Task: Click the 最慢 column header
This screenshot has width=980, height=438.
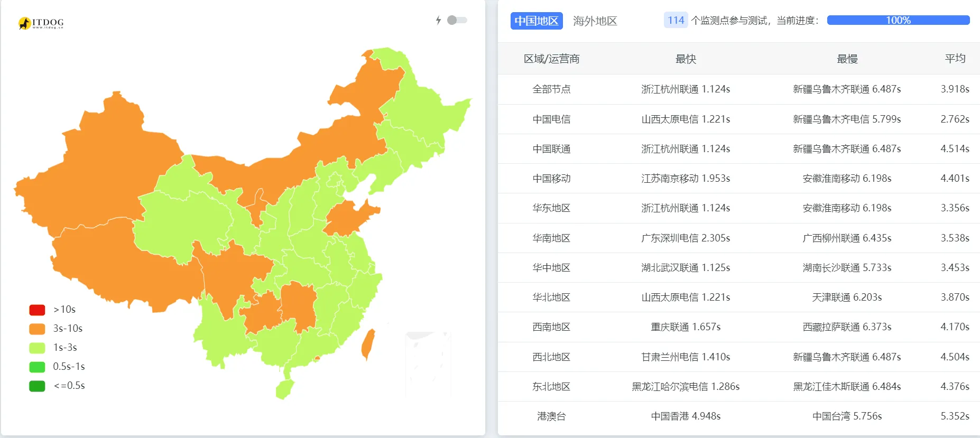Action: pos(847,59)
